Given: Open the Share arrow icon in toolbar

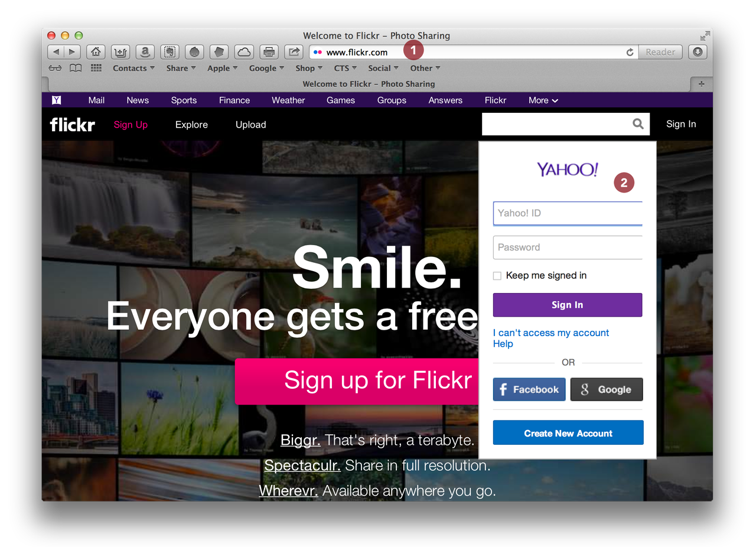Looking at the screenshot, I should click(294, 52).
